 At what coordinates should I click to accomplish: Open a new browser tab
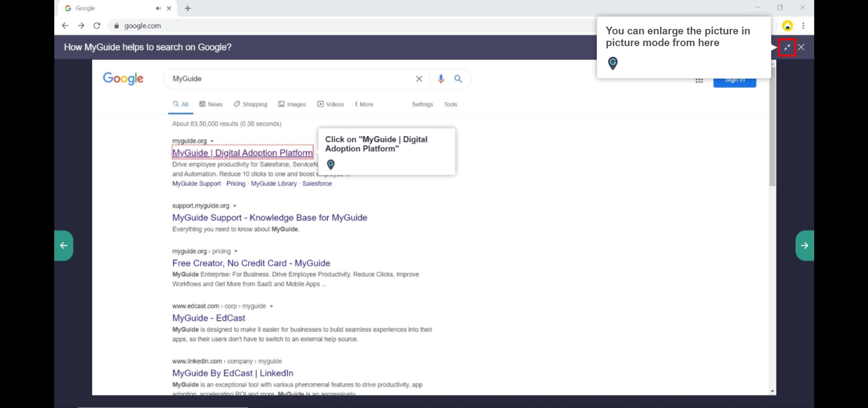188,8
